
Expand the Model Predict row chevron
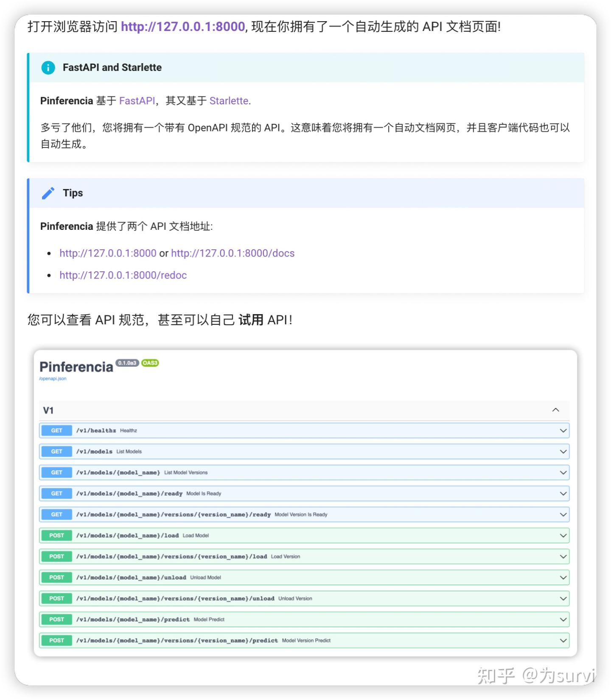point(563,619)
